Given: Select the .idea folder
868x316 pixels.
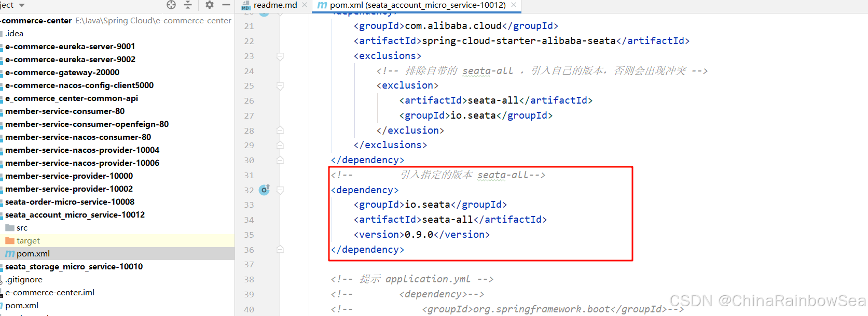Looking at the screenshot, I should coord(14,34).
